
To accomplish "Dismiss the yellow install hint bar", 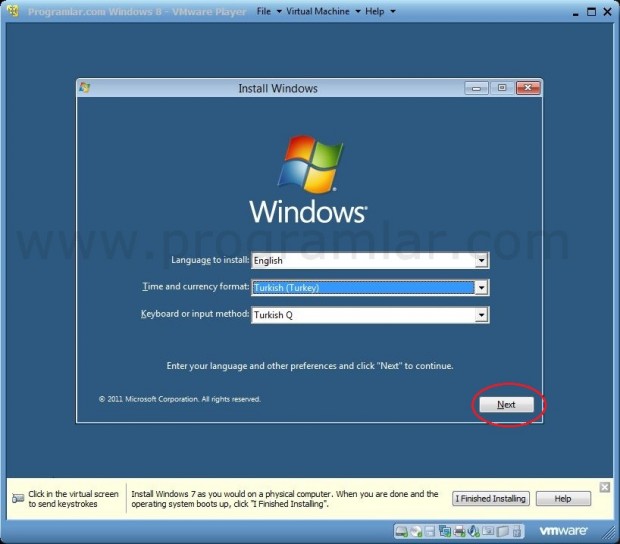I will pyautogui.click(x=605, y=487).
